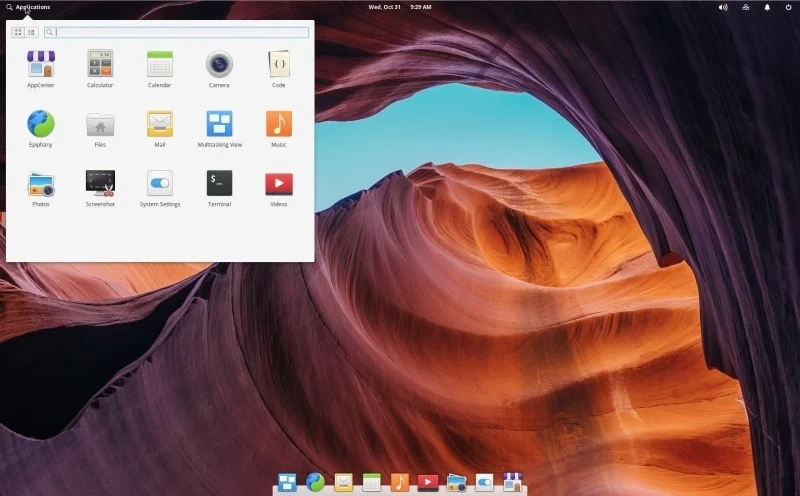Open the power session menu
800x496 pixels.
point(788,7)
